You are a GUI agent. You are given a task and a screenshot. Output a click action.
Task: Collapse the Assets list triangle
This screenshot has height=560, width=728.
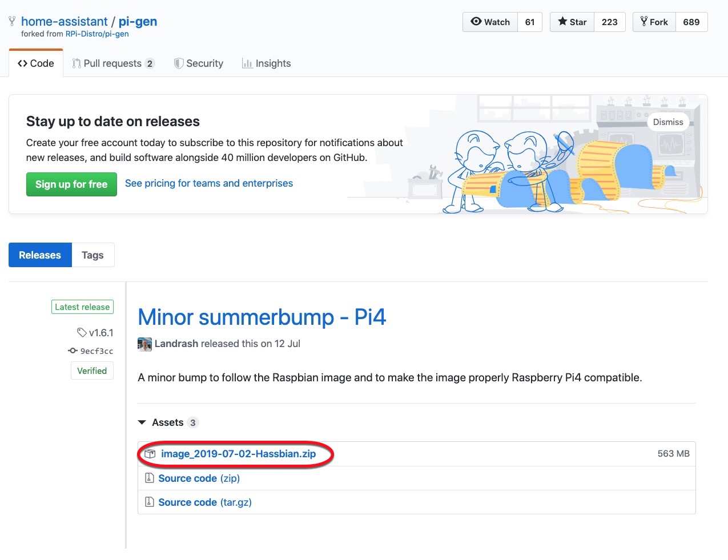[x=142, y=422]
